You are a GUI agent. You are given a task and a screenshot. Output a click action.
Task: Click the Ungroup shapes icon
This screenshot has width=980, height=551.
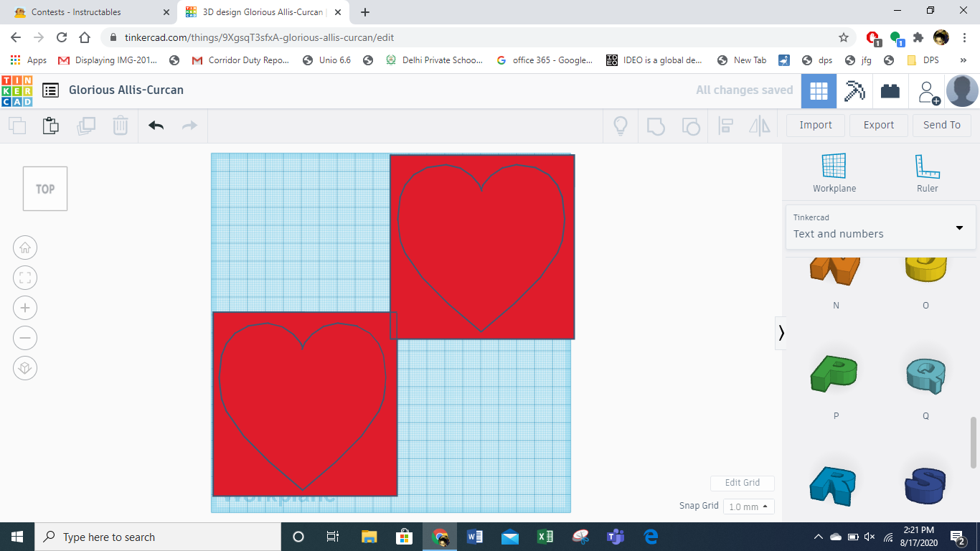click(690, 126)
